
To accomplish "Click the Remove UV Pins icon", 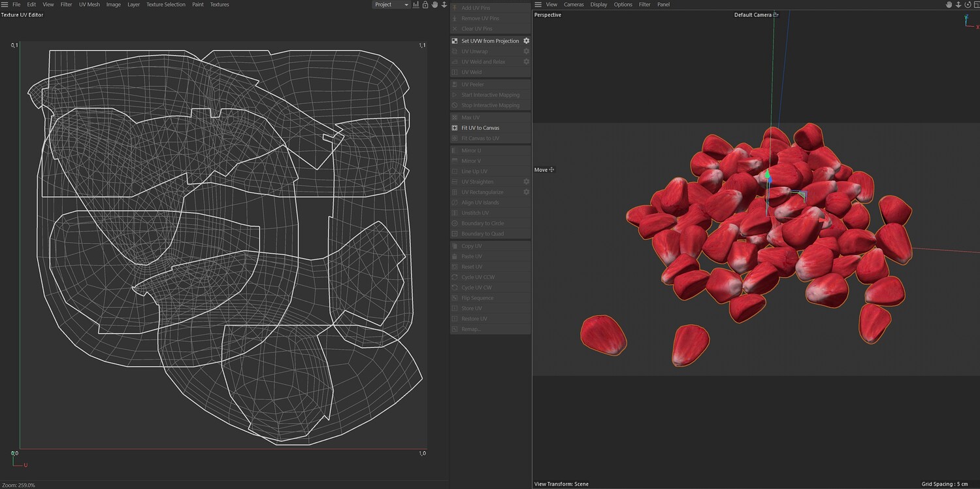I will (455, 18).
